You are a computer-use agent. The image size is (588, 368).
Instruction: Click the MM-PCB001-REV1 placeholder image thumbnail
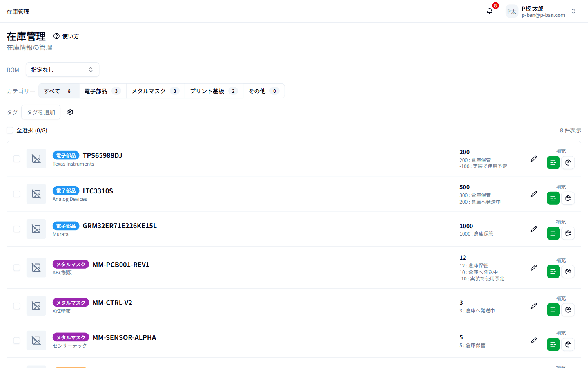click(x=36, y=267)
